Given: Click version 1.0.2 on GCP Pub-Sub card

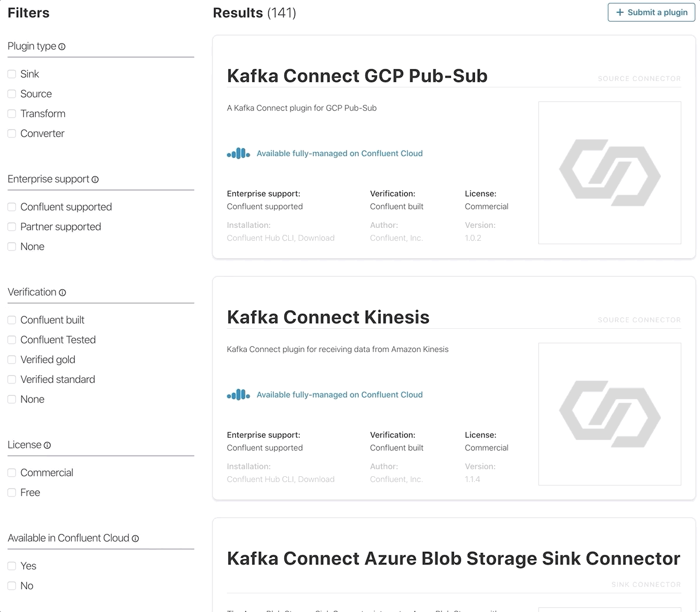Looking at the screenshot, I should click(473, 238).
